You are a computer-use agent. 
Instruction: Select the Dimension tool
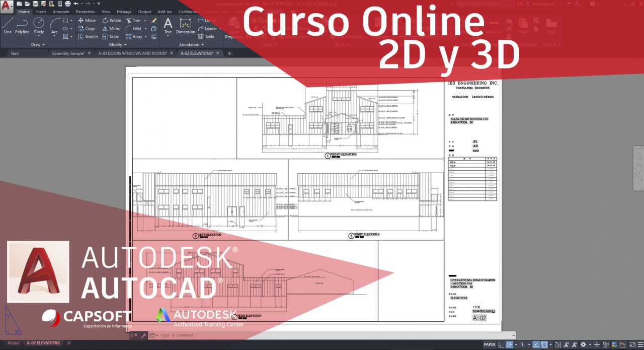click(x=186, y=25)
